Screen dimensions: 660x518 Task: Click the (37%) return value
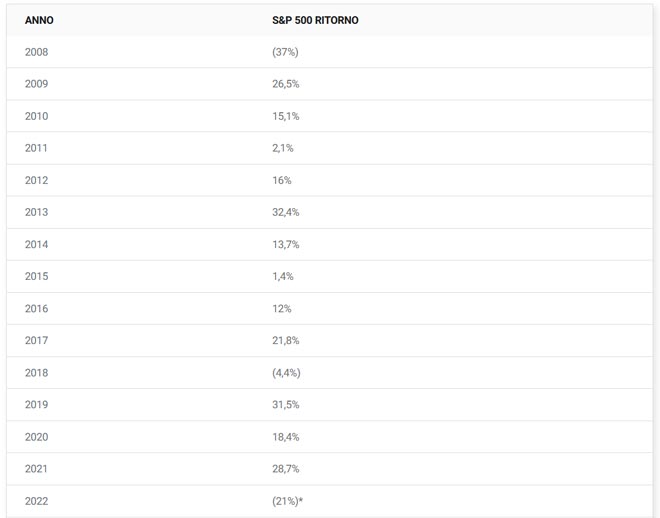tap(285, 52)
